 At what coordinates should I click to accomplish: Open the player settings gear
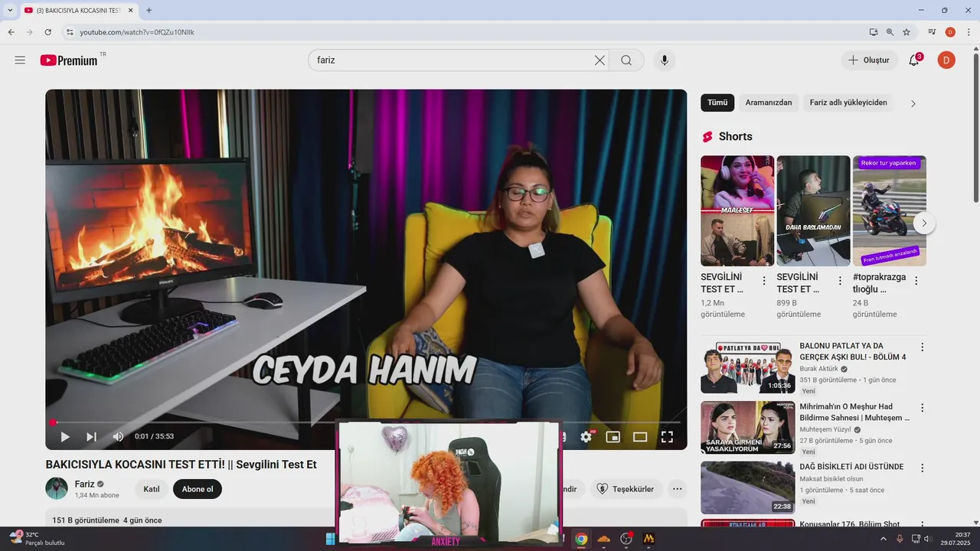point(586,437)
